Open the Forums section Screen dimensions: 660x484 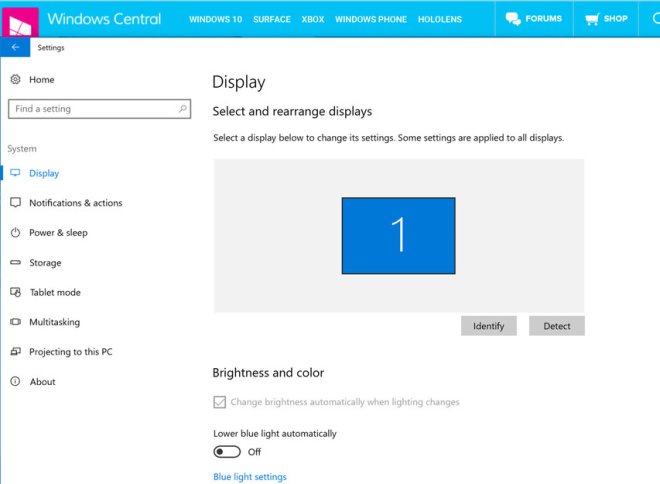534,19
